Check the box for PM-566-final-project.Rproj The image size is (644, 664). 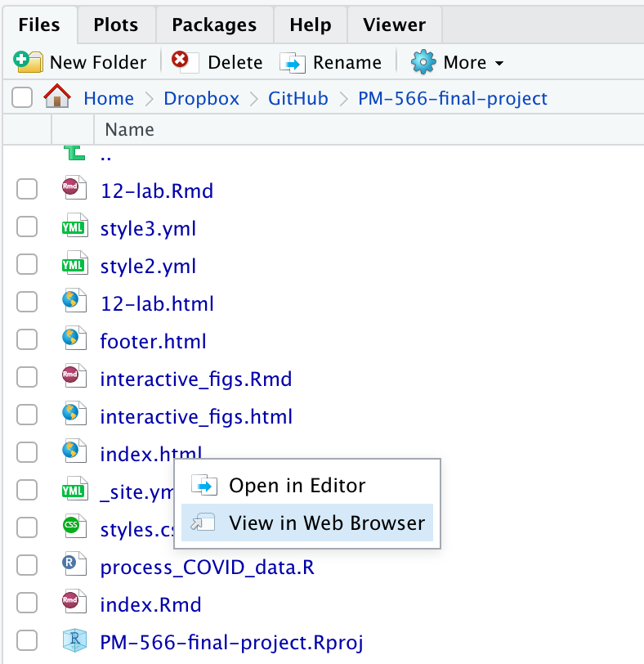(x=27, y=639)
